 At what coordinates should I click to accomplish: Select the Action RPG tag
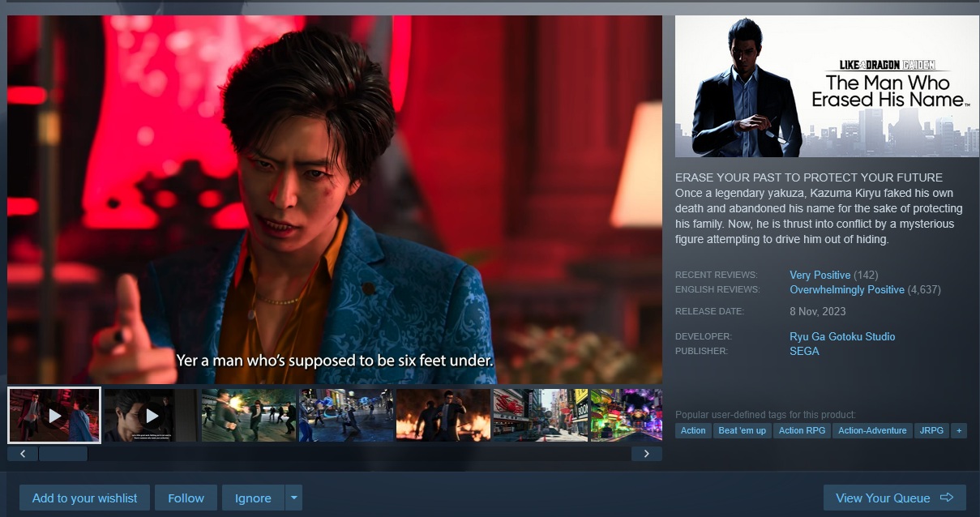pos(802,430)
